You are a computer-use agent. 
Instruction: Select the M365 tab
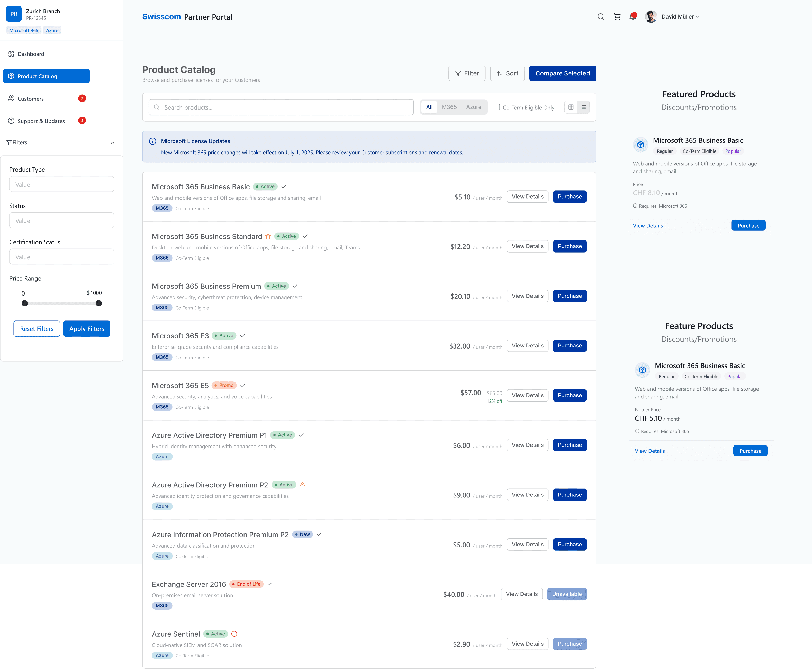point(449,107)
